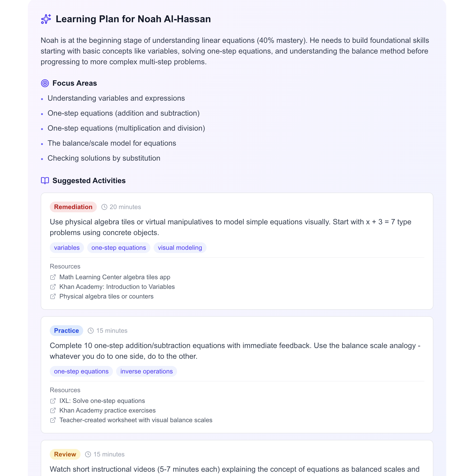Click the external link icon for Math Learning Center
This screenshot has width=450, height=476.
[x=53, y=277]
